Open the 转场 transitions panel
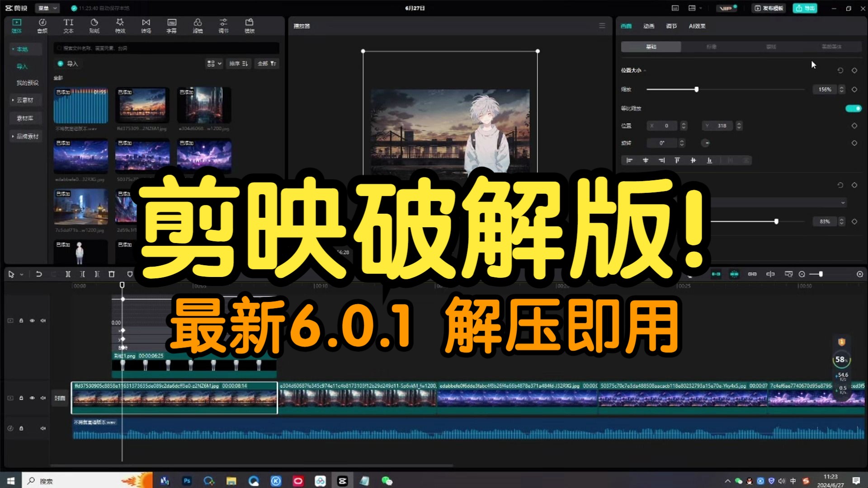Screen dimensions: 868x488 pyautogui.click(x=146, y=26)
